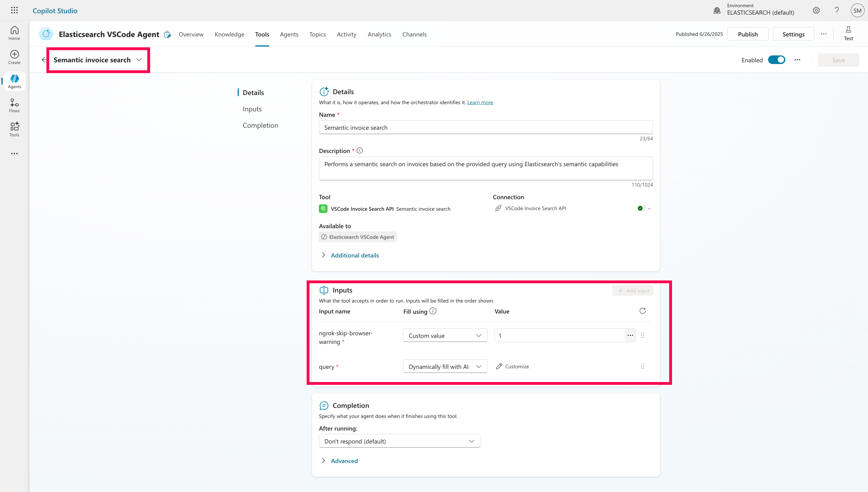Click drag handle for query row

pos(642,366)
